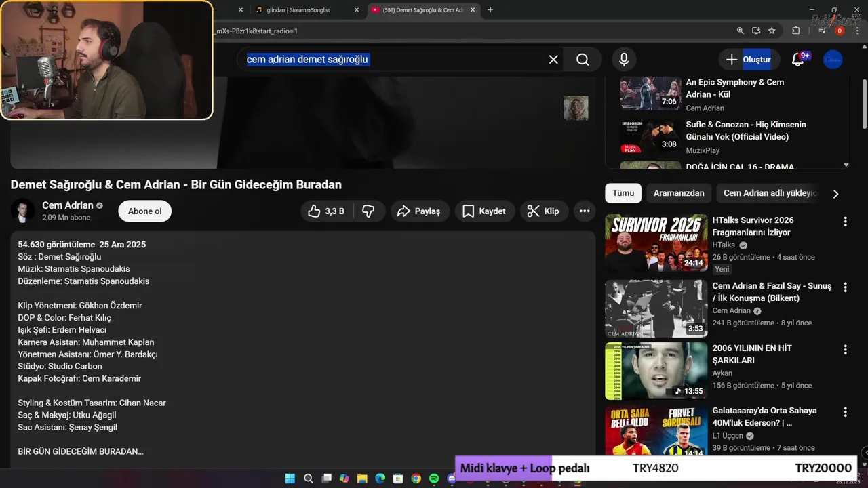
Task: Open the Chrome three-dot menu
Action: [859, 30]
